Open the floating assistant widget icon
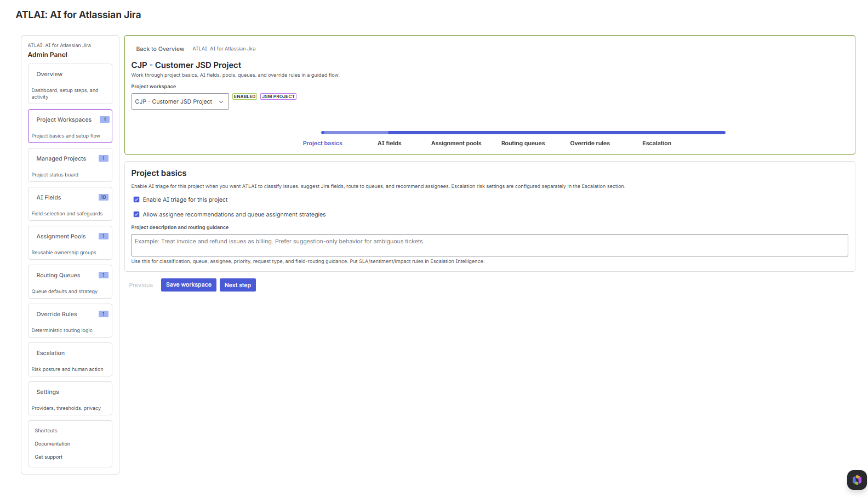The width and height of the screenshot is (868, 497). point(856,480)
